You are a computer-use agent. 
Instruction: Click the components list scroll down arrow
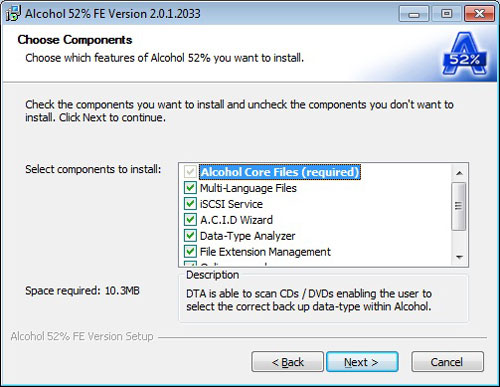[x=459, y=257]
